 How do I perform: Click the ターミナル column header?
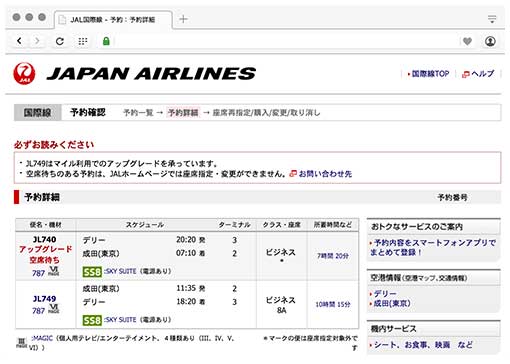[234, 225]
